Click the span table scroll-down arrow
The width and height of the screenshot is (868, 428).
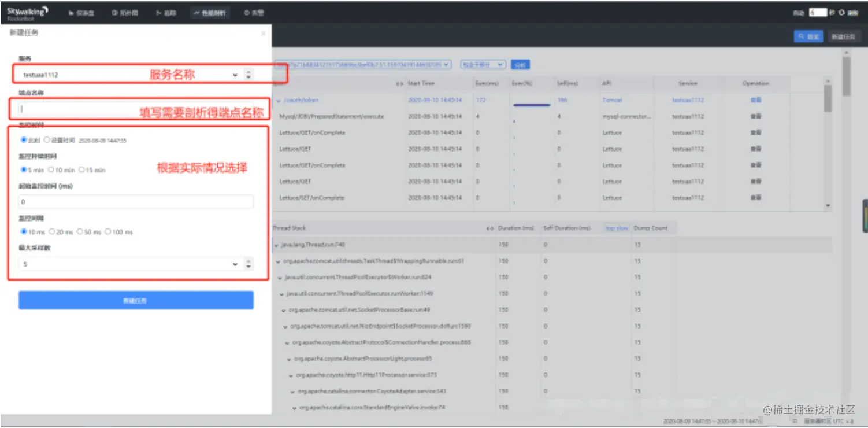pyautogui.click(x=828, y=205)
